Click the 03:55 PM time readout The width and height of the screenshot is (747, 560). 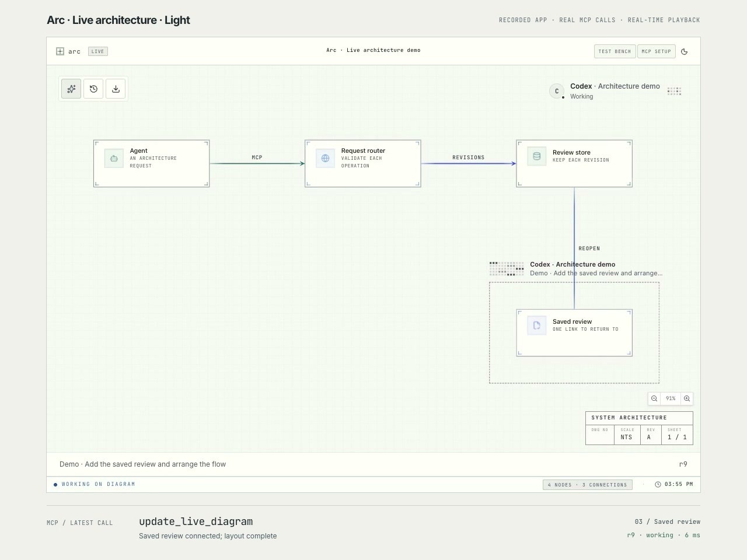[x=679, y=484]
